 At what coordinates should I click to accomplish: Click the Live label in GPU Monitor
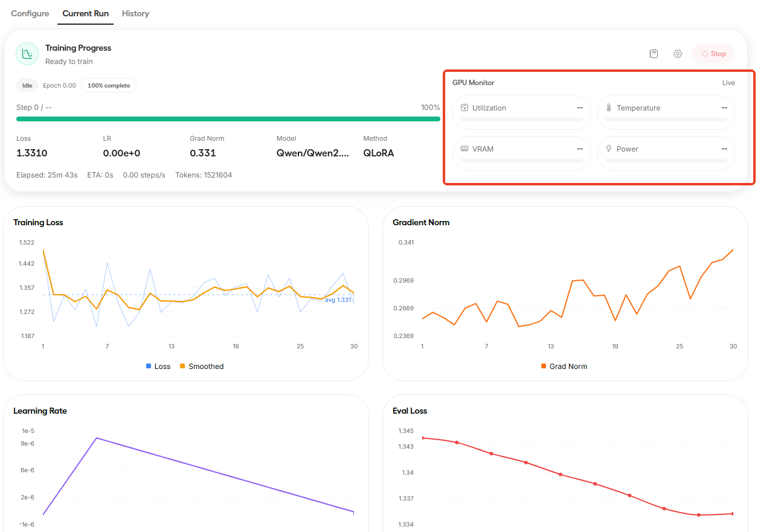click(728, 83)
